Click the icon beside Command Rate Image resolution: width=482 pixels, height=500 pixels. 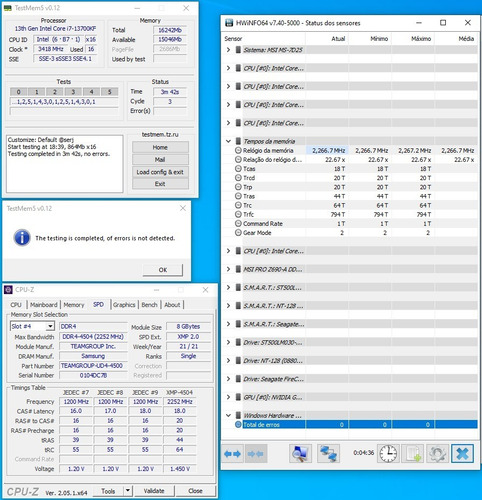238,223
